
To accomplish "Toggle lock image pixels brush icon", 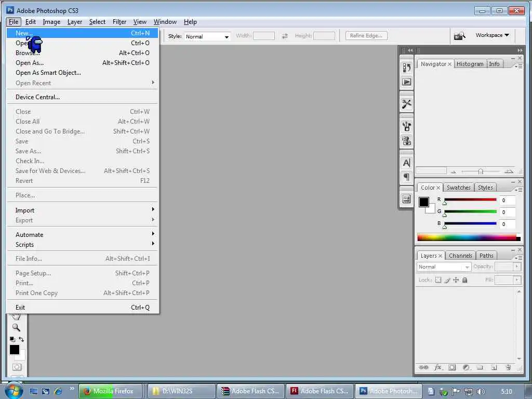I will pos(447,280).
